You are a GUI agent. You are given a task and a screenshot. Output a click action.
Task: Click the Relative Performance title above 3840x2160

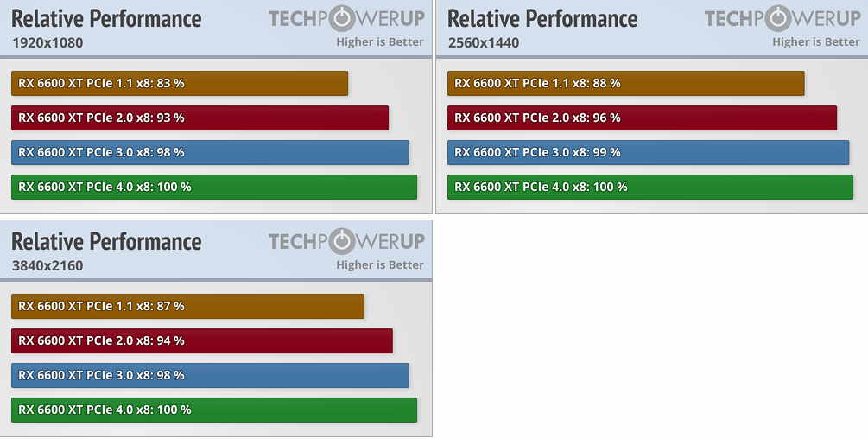[106, 241]
